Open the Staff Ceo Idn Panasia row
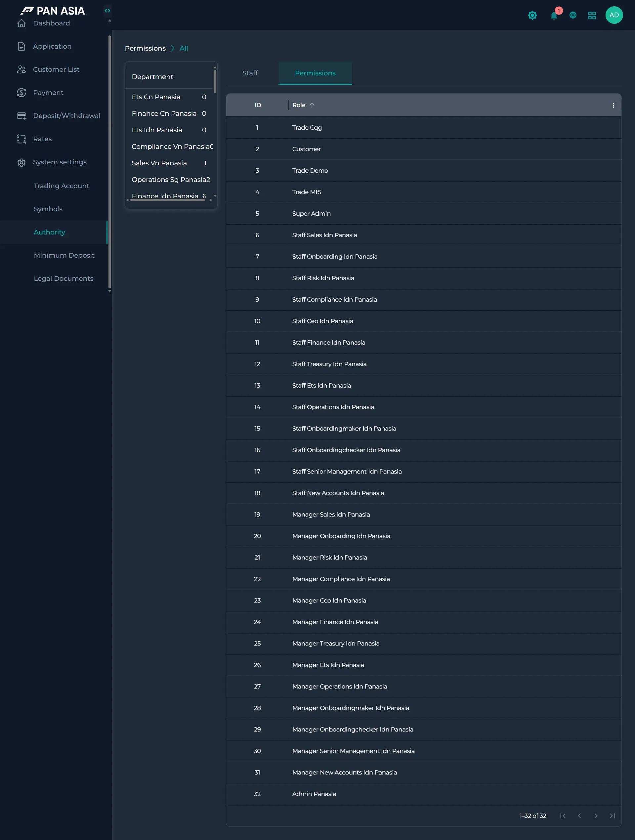This screenshot has height=840, width=635. [423, 321]
